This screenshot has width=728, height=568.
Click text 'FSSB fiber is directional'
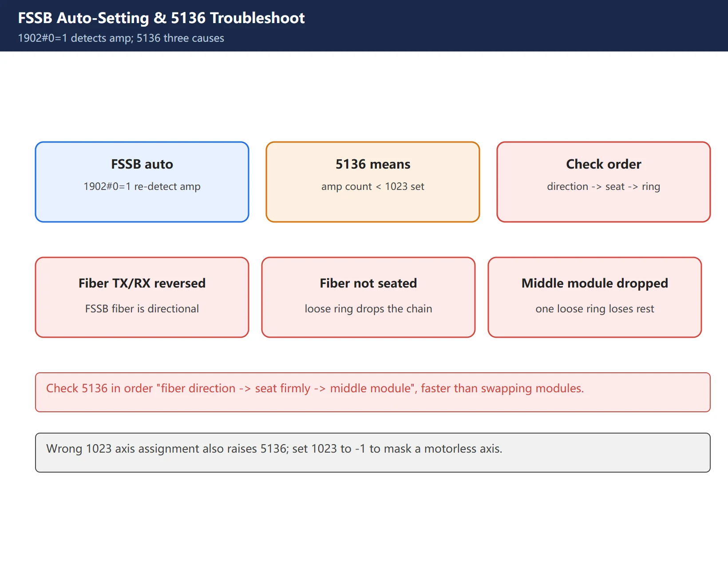tap(142, 309)
